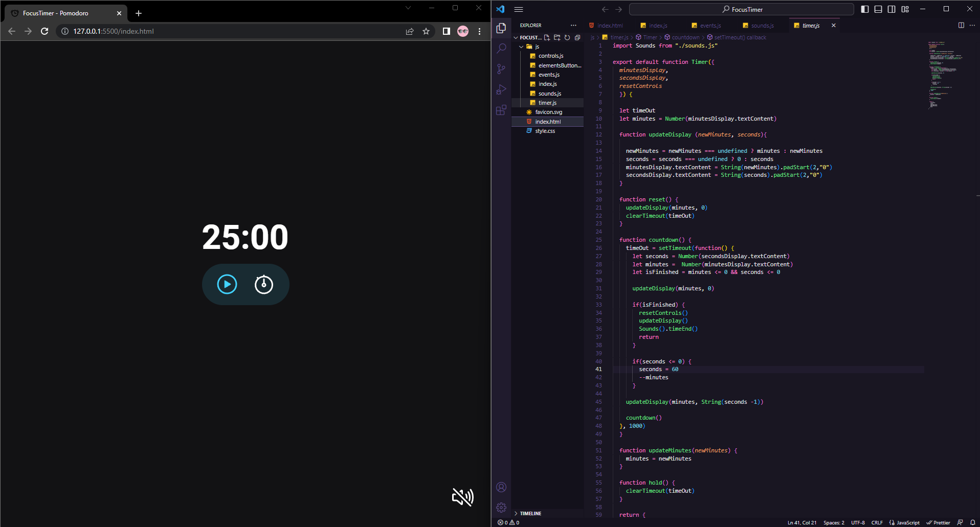This screenshot has width=980, height=527.
Task: Open Chrome three-dot menu
Action: click(479, 31)
